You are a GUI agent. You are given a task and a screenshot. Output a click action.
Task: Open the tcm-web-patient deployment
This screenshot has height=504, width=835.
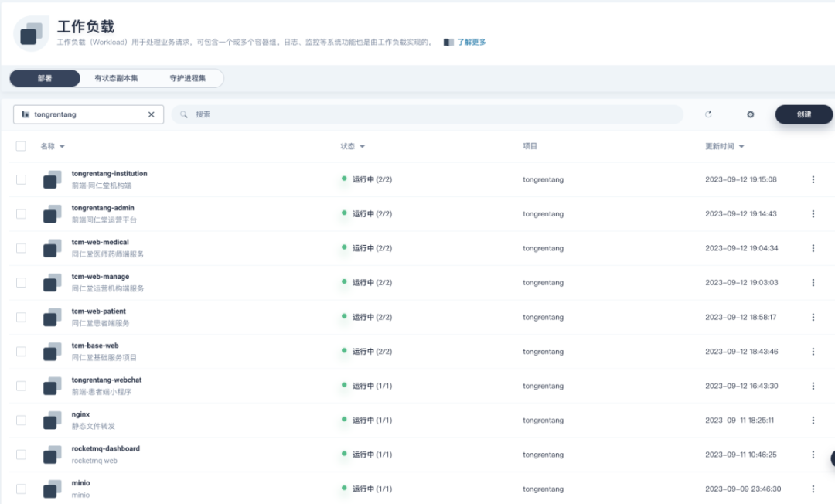[x=98, y=311]
